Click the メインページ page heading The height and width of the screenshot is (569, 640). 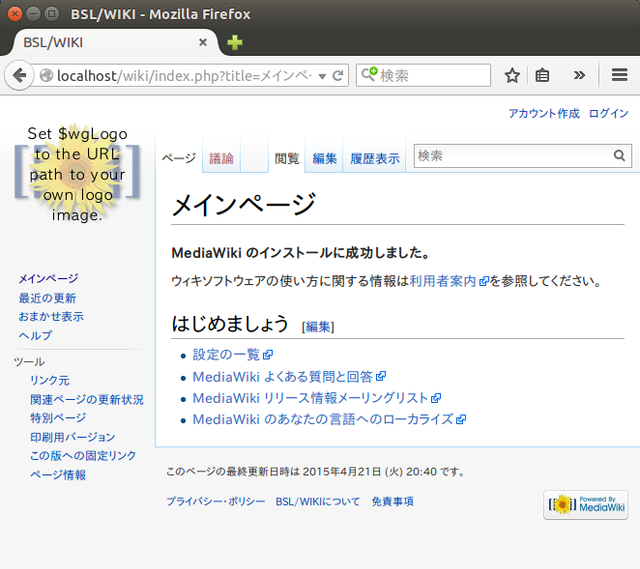coord(244,204)
